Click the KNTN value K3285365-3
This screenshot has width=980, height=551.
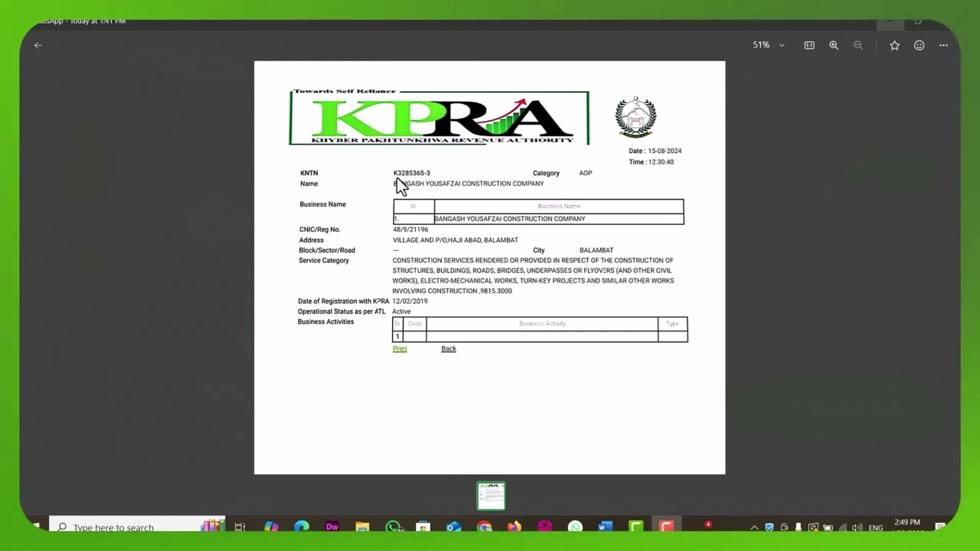(x=412, y=173)
